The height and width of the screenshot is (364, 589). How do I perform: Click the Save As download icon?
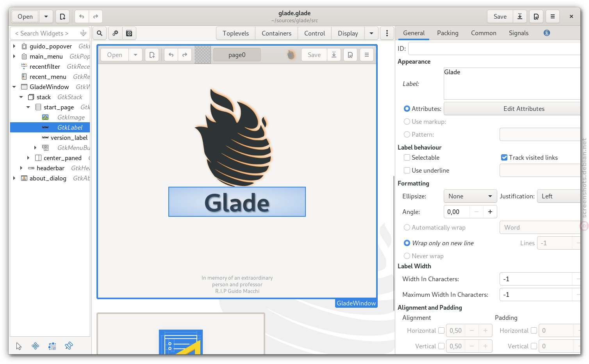(520, 16)
